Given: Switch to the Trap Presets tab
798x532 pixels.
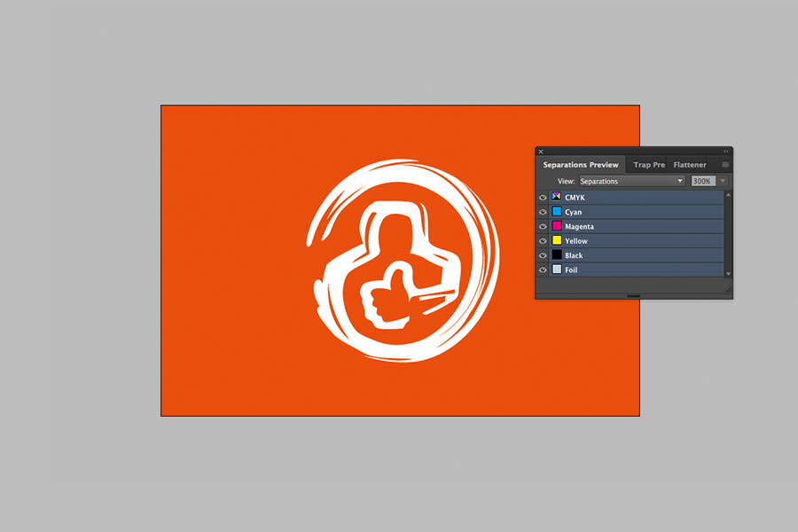Looking at the screenshot, I should (648, 164).
